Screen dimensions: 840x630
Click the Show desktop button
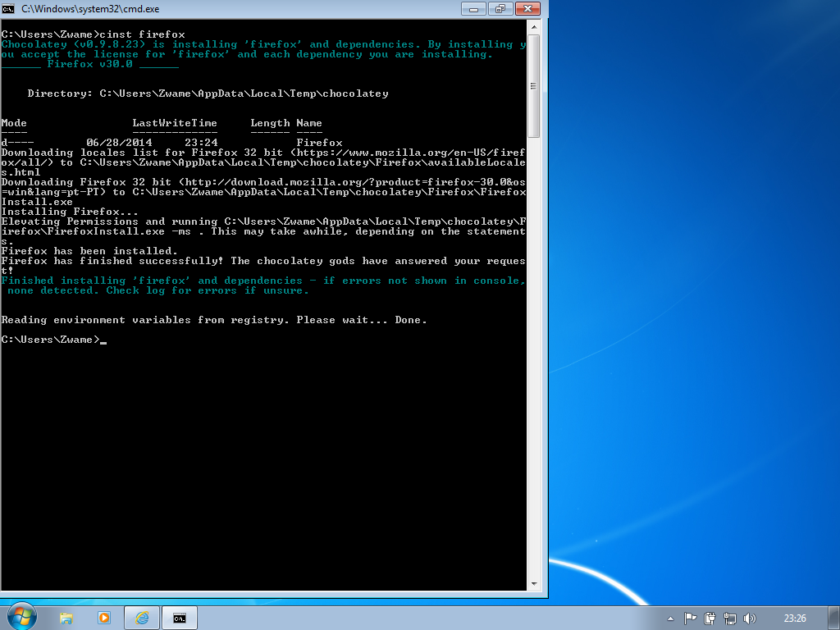click(834, 619)
